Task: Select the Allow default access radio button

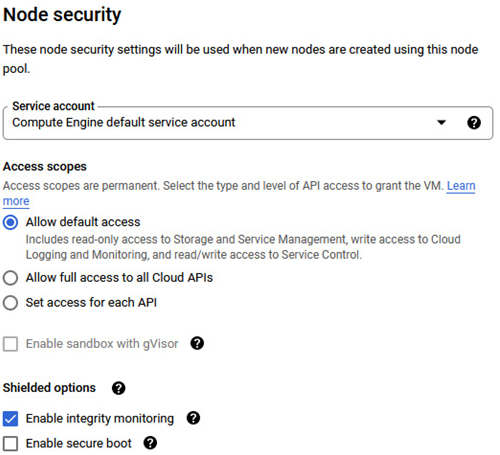Action: click(10, 222)
